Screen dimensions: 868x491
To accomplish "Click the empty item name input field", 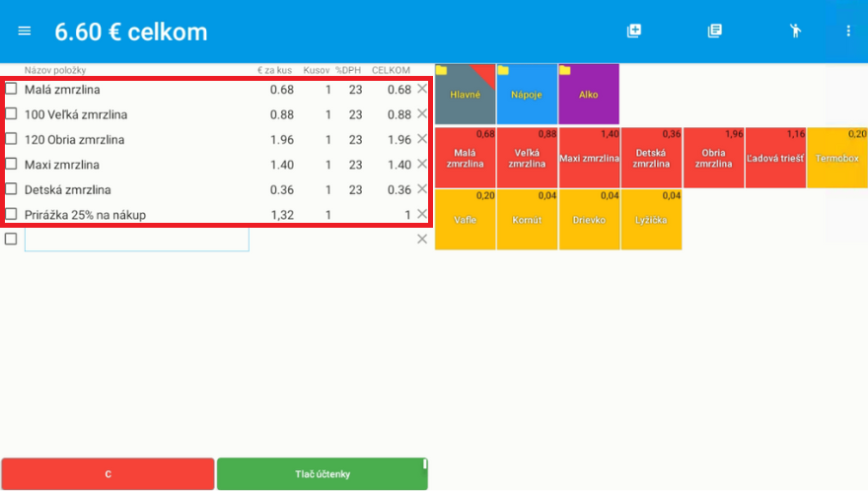I will 137,240.
